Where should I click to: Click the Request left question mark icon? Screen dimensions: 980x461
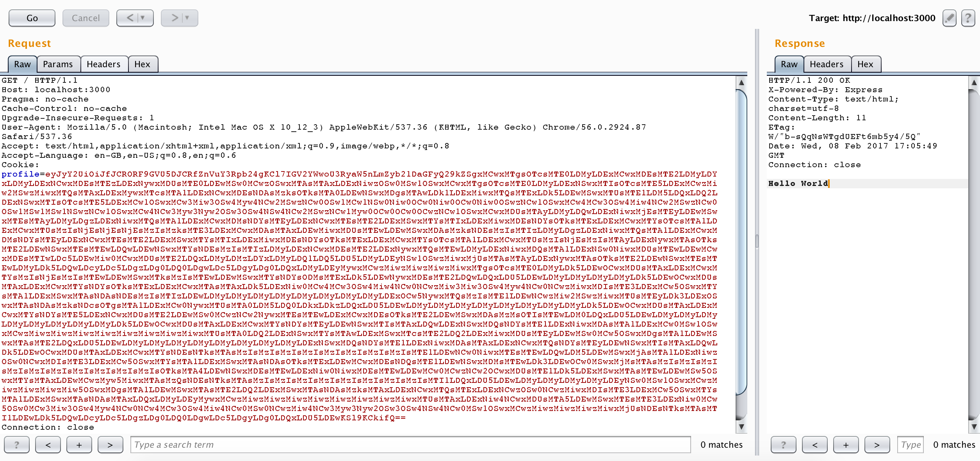[x=18, y=444]
